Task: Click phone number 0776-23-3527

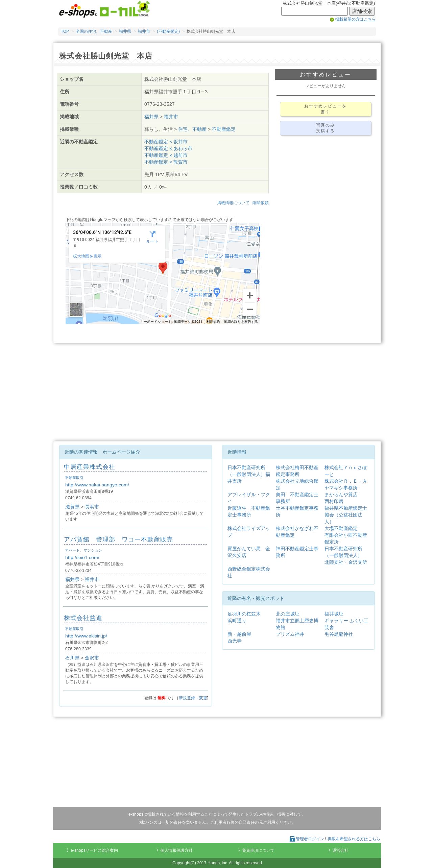Action: pyautogui.click(x=160, y=104)
